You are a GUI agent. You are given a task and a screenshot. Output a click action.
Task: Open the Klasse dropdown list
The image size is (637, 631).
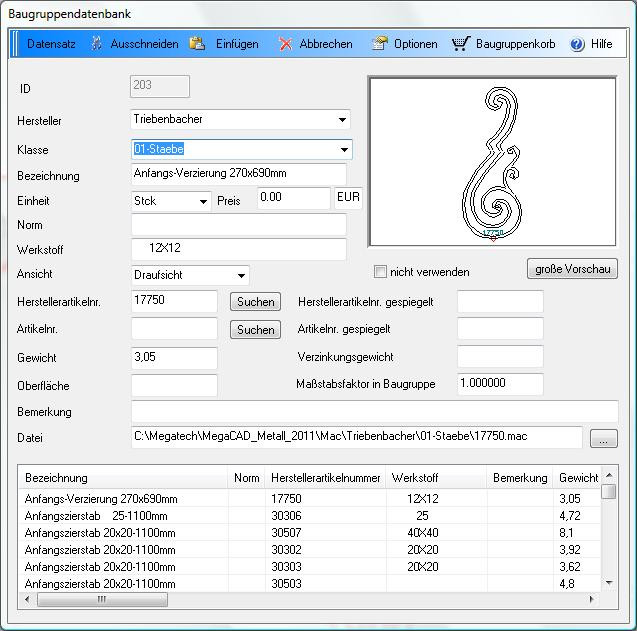pos(343,150)
